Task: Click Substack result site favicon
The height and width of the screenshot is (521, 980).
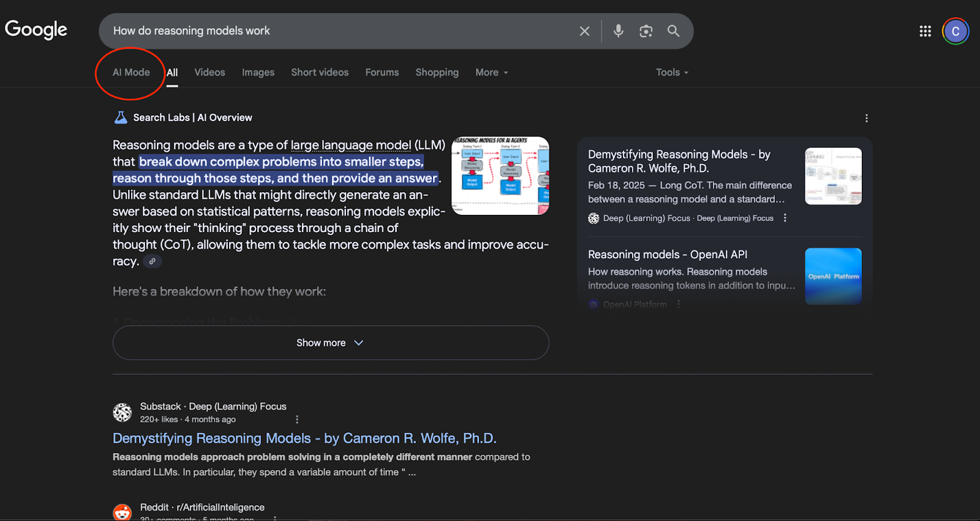Action: click(x=123, y=413)
